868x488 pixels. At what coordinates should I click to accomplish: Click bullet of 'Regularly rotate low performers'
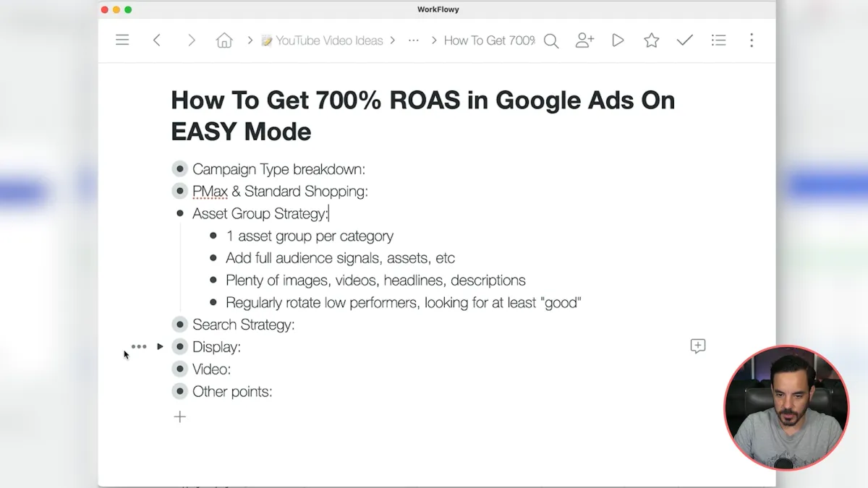[213, 302]
